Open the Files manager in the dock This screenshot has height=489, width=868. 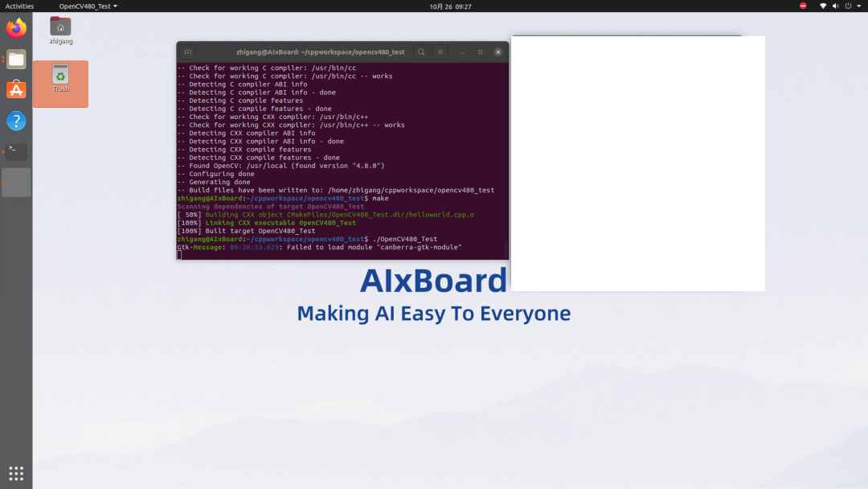pyautogui.click(x=16, y=60)
